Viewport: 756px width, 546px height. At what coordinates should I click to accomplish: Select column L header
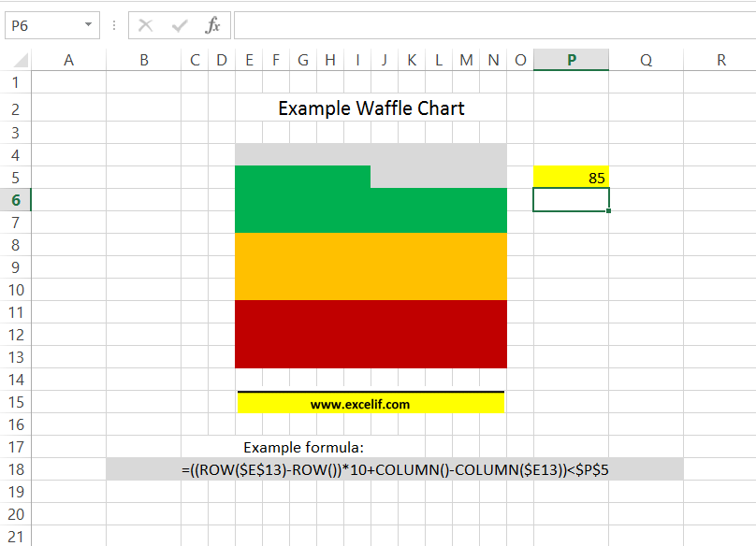pyautogui.click(x=439, y=60)
